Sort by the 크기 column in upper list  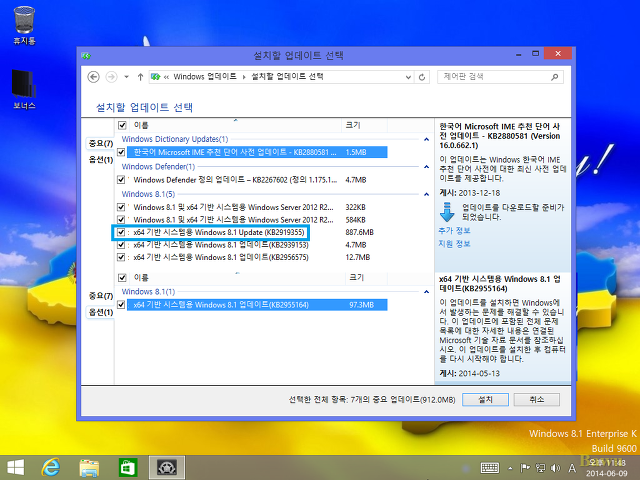tap(364, 125)
